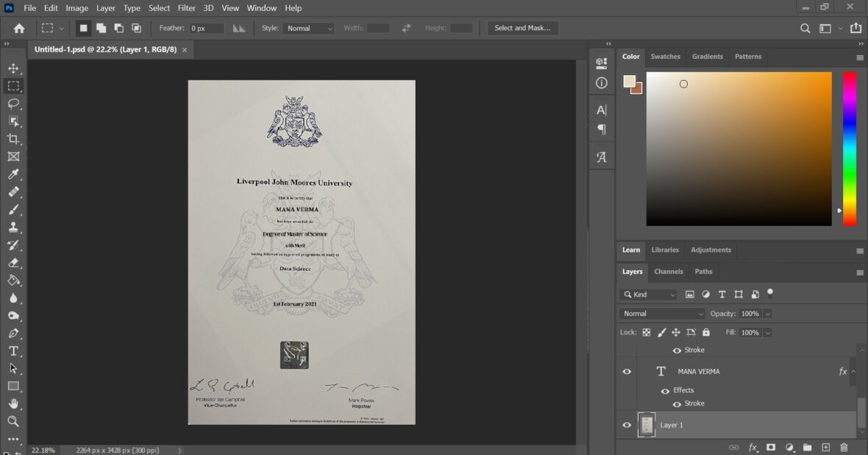The image size is (868, 455).
Task: Switch to the Adjustments tab
Action: tap(711, 250)
